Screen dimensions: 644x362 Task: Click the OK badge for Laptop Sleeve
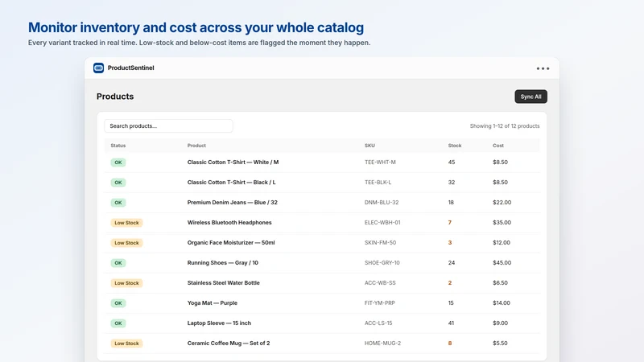point(118,323)
